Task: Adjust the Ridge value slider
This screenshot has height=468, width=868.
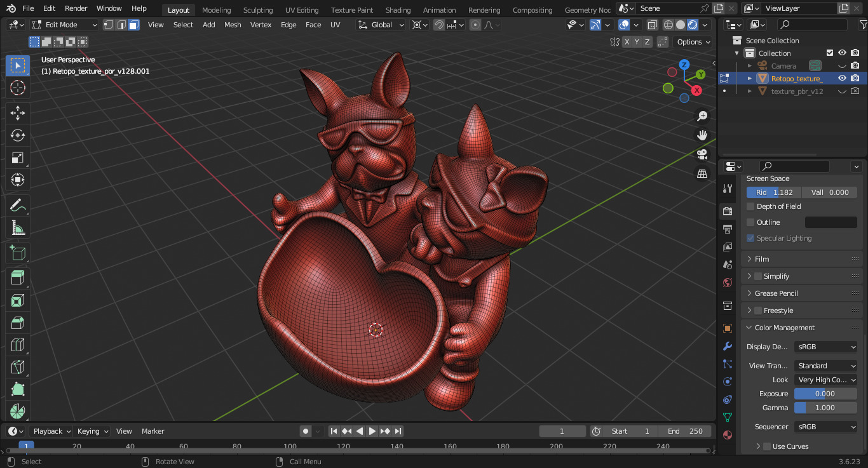Action: 774,192
